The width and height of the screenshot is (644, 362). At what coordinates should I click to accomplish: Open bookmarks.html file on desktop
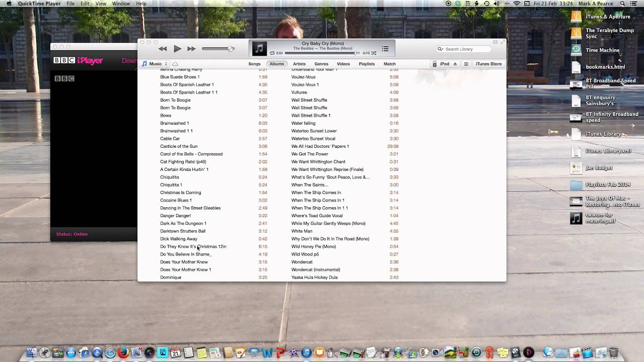[576, 67]
